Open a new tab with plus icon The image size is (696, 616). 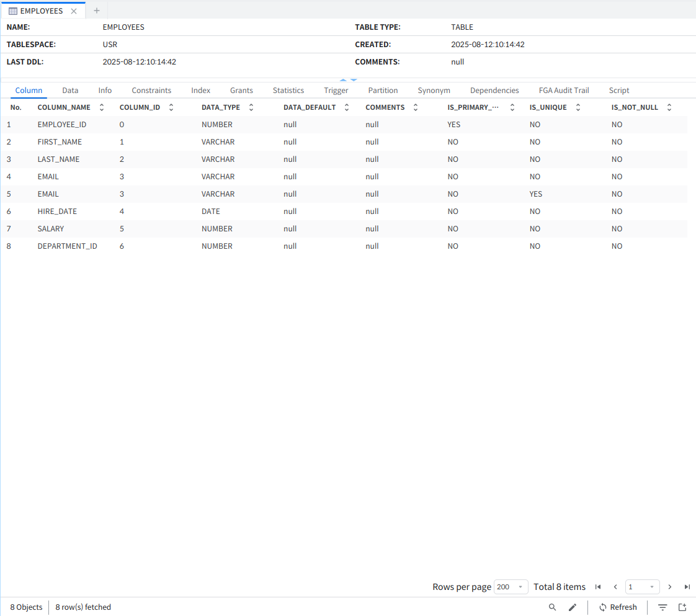96,11
